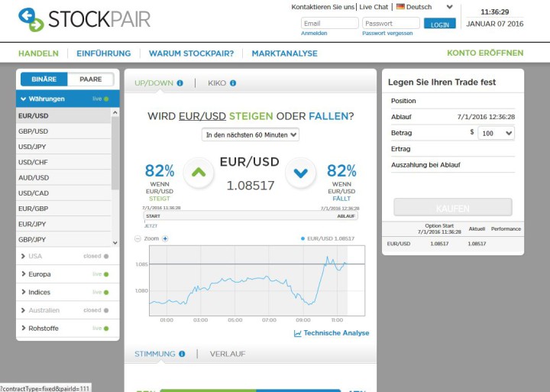Screen dimensions: 550x392
Task: Switch to the Stimmung tab
Action: click(154, 354)
